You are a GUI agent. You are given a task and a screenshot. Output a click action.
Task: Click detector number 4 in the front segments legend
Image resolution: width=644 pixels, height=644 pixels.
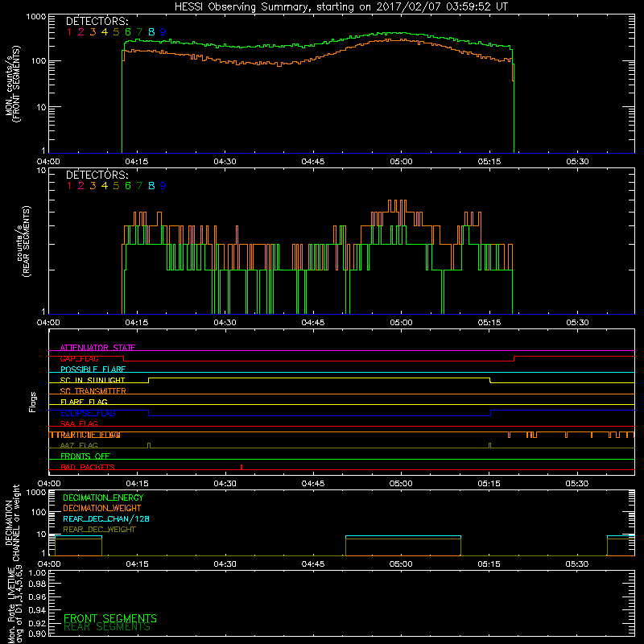tap(105, 31)
